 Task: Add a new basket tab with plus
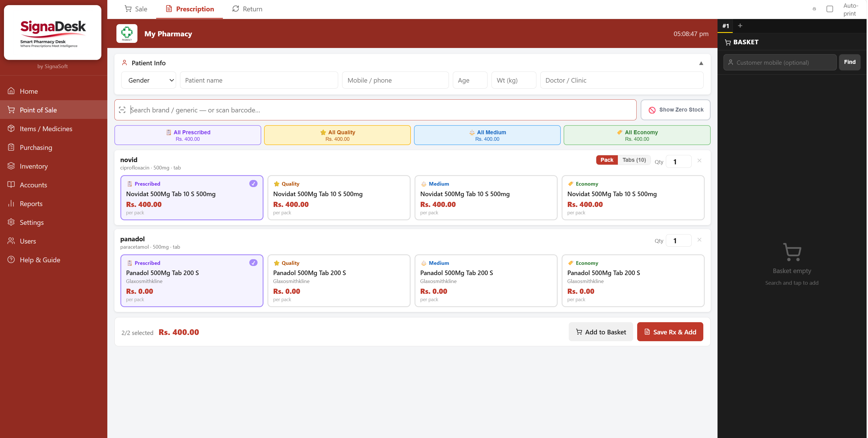740,26
